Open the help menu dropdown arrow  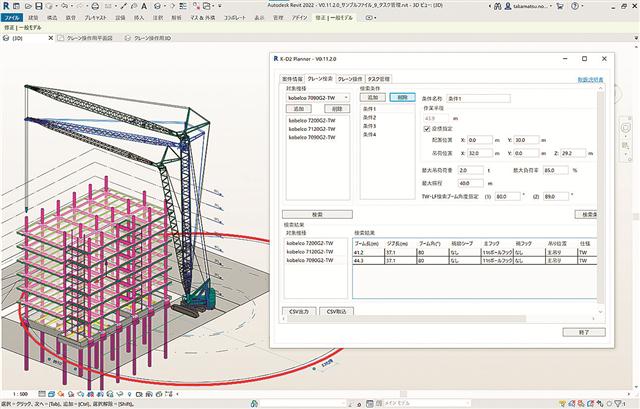point(581,7)
